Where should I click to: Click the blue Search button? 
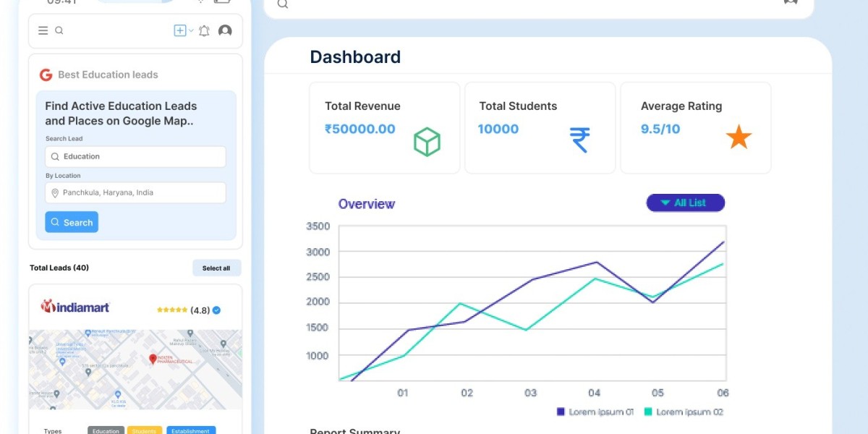[x=72, y=222]
